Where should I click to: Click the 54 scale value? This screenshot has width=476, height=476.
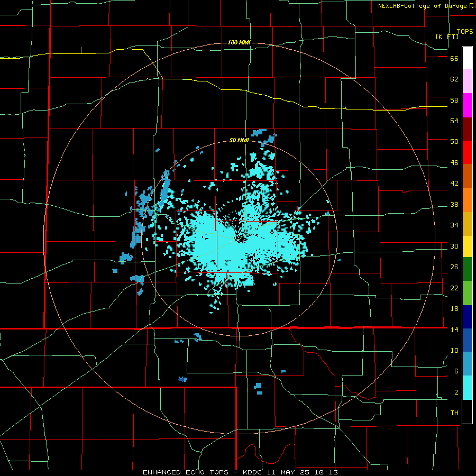454,121
